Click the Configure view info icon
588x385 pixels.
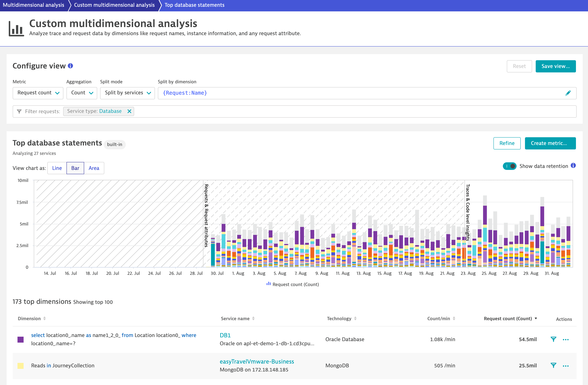click(x=70, y=66)
